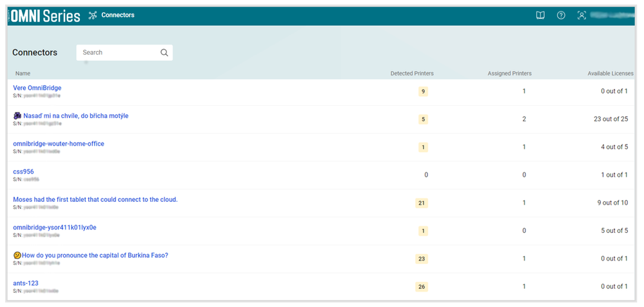The width and height of the screenshot is (644, 307).
Task: Click detected printers badge 26
Action: pos(422,287)
